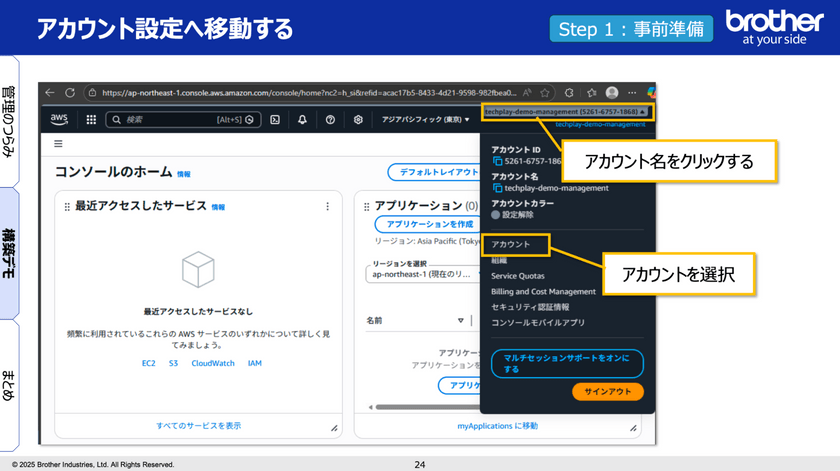
Task: Collapse the techplay-demo-management account menu
Action: (565, 112)
